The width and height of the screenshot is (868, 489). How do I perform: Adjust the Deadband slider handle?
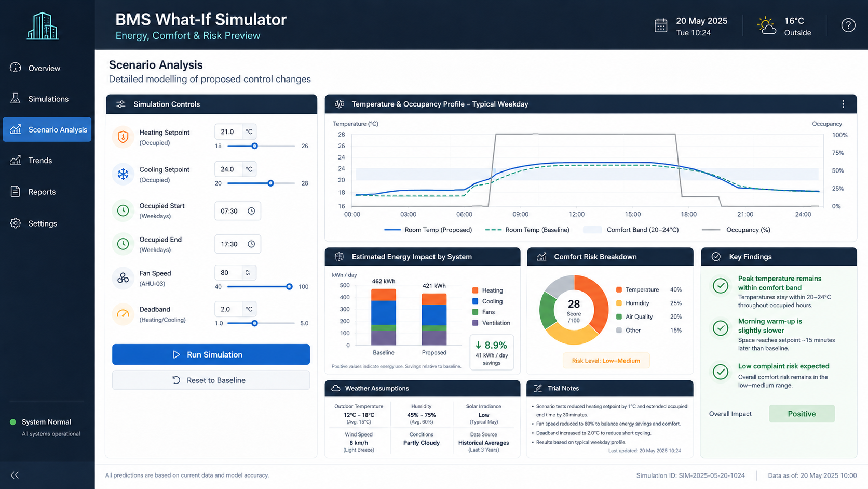[254, 323]
